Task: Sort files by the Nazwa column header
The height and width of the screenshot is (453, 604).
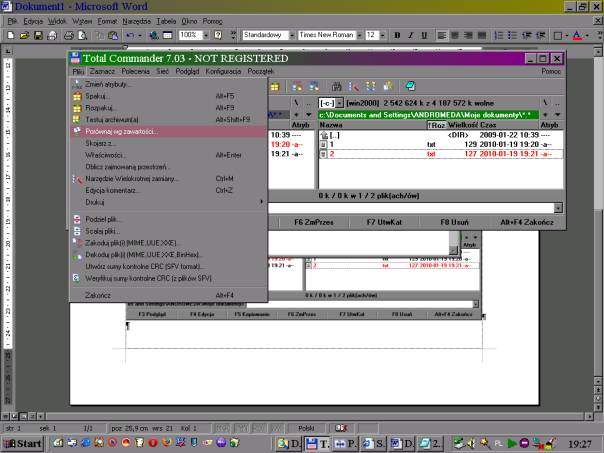Action: click(x=372, y=125)
